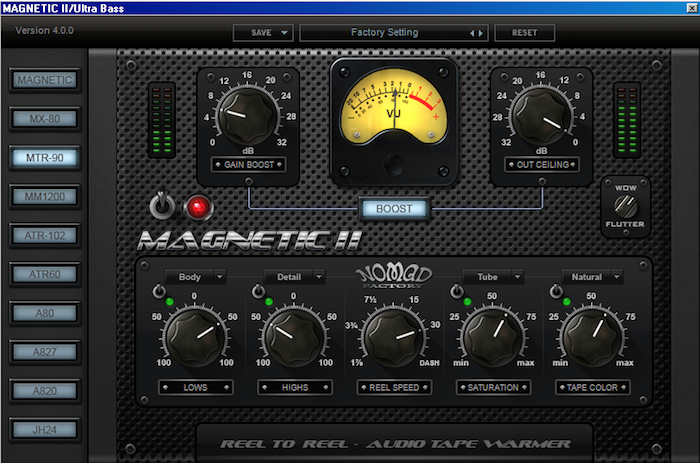Screen dimensions: 700x463
Task: Click the OUT CEILING label plate
Action: click(542, 165)
